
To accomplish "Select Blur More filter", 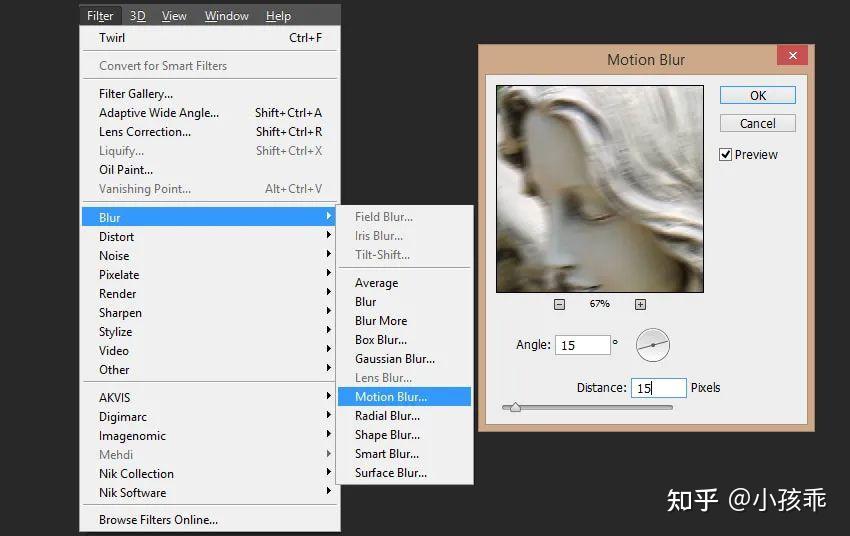I will tap(404, 320).
